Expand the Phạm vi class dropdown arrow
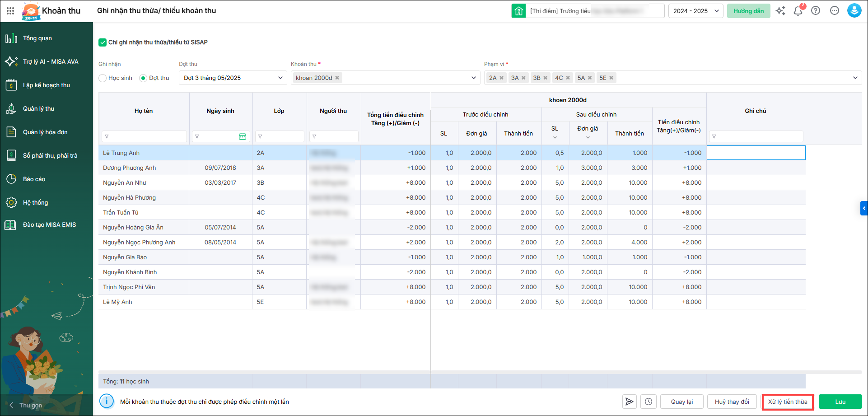Image resolution: width=868 pixels, height=416 pixels. [x=855, y=78]
